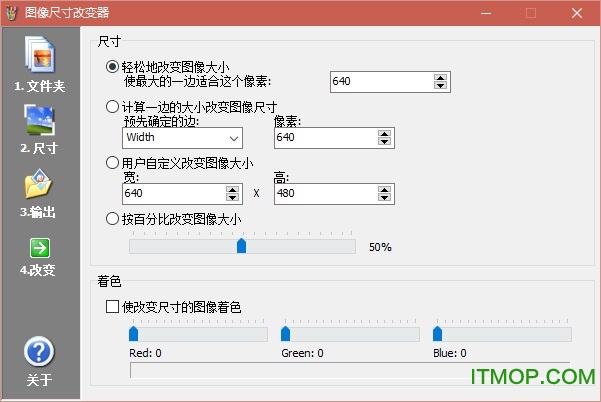Click the Green color slider handle
The width and height of the screenshot is (601, 402).
point(286,333)
